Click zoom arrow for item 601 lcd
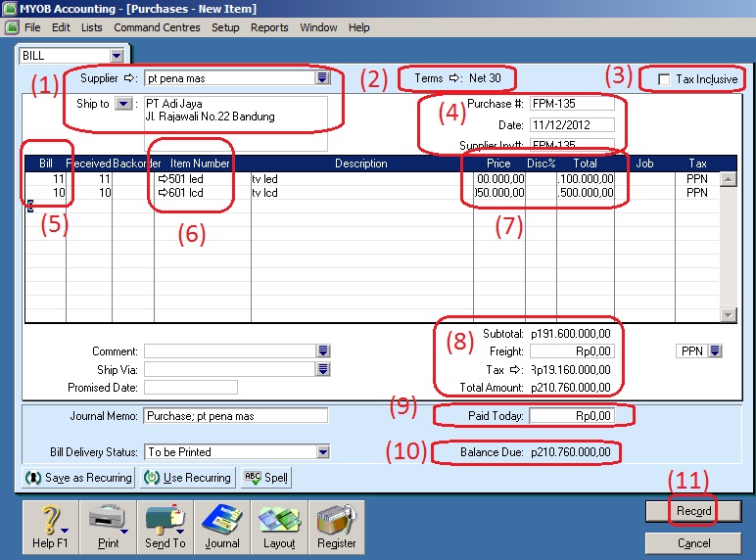The height and width of the screenshot is (560, 756). pyautogui.click(x=163, y=193)
